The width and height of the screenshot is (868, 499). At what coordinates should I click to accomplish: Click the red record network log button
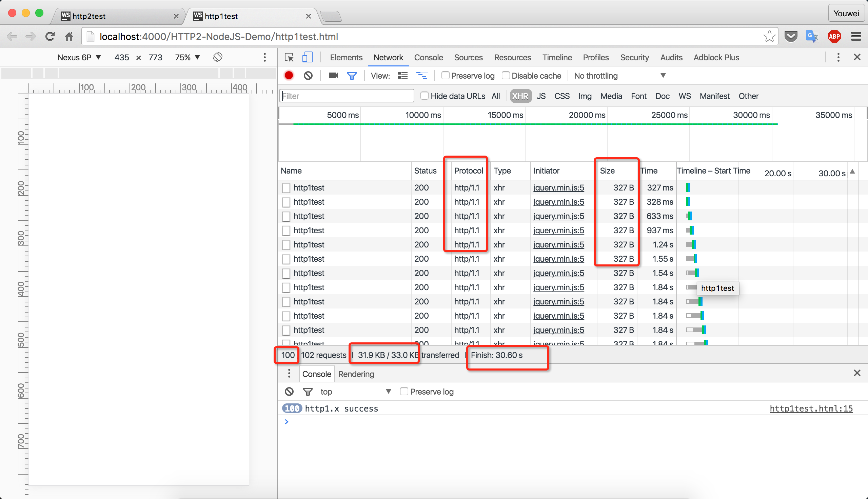click(x=289, y=75)
